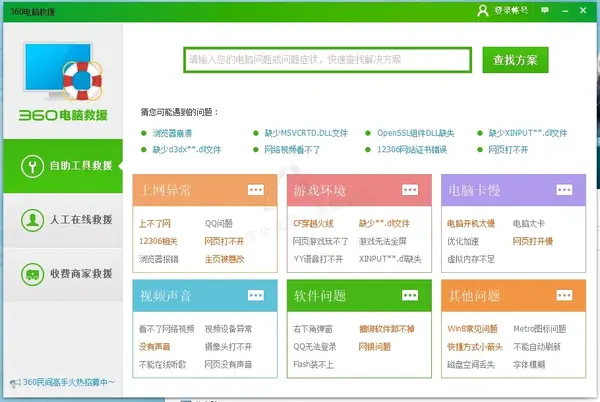Click 网页没有声音 entry
This screenshot has width=600, height=402.
[228, 365]
